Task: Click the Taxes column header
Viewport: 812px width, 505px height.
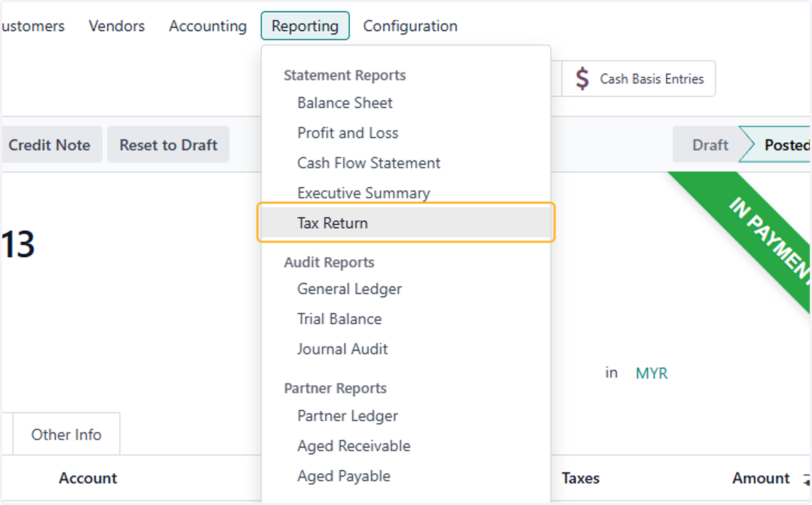Action: click(x=581, y=479)
